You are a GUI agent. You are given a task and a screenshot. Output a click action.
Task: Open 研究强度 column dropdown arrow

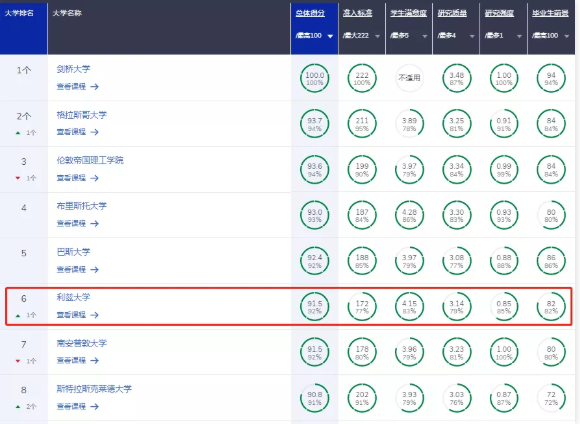pyautogui.click(x=519, y=36)
